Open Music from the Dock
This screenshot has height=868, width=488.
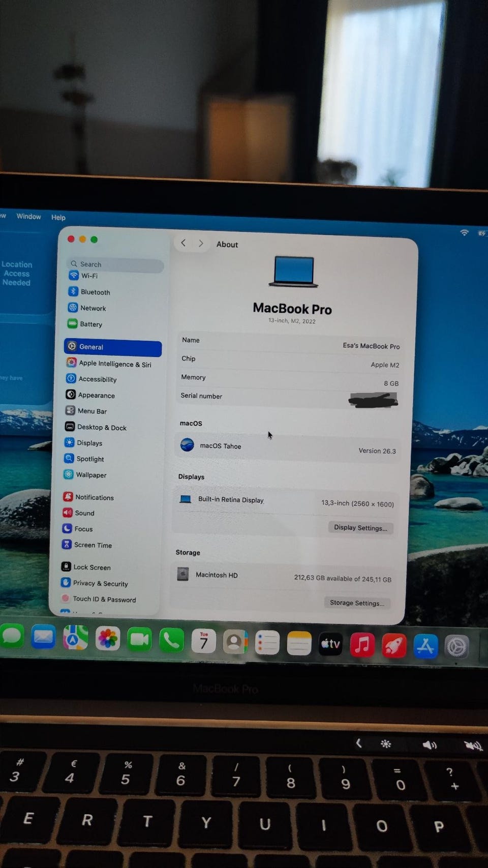[x=362, y=645]
